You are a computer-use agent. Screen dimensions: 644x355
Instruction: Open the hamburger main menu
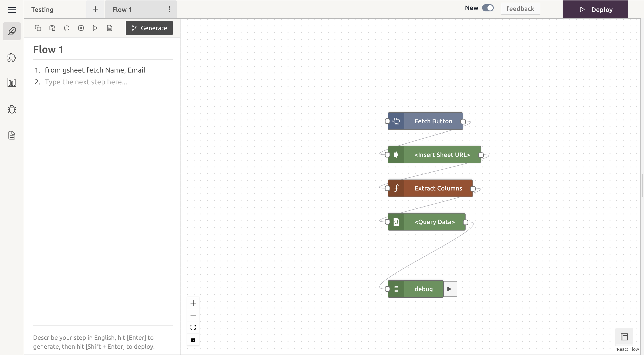coord(12,10)
